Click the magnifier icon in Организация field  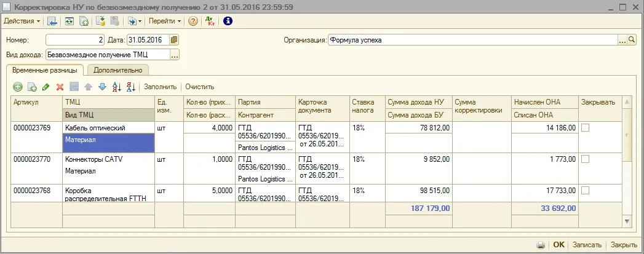point(631,40)
